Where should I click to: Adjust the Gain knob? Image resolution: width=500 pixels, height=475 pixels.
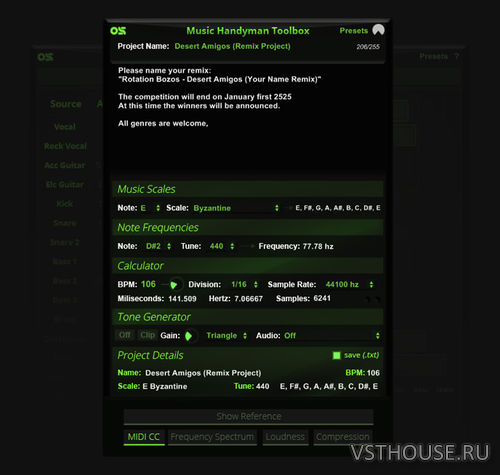(x=189, y=336)
